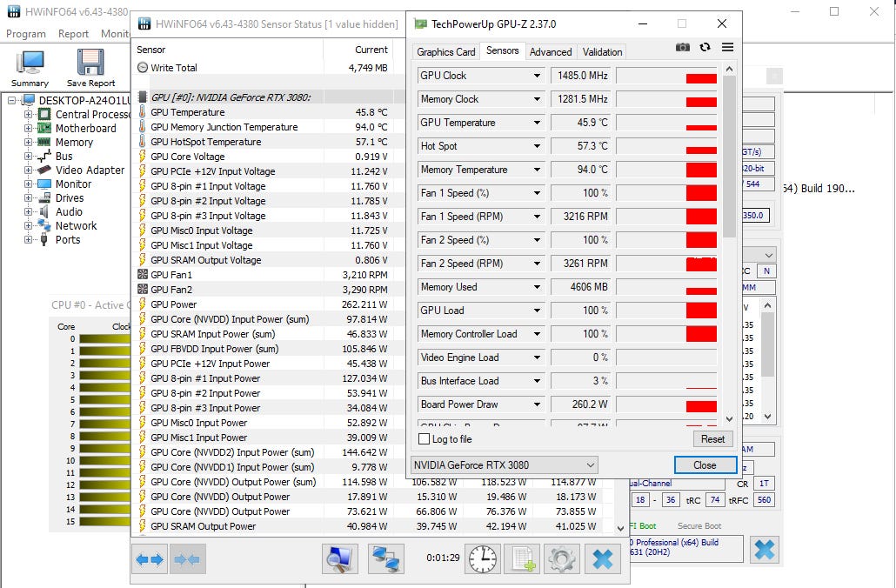Open the Report menu
The height and width of the screenshot is (588, 896).
click(73, 34)
